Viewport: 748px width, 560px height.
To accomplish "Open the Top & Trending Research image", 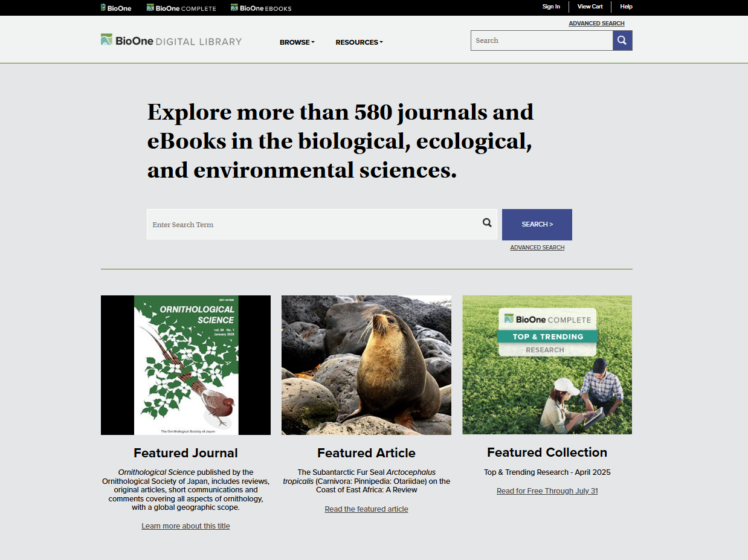I will pyautogui.click(x=547, y=365).
